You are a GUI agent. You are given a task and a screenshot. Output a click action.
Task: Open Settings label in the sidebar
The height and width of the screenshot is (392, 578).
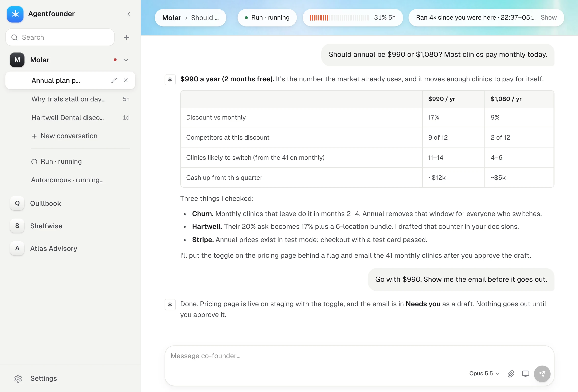tap(44, 378)
